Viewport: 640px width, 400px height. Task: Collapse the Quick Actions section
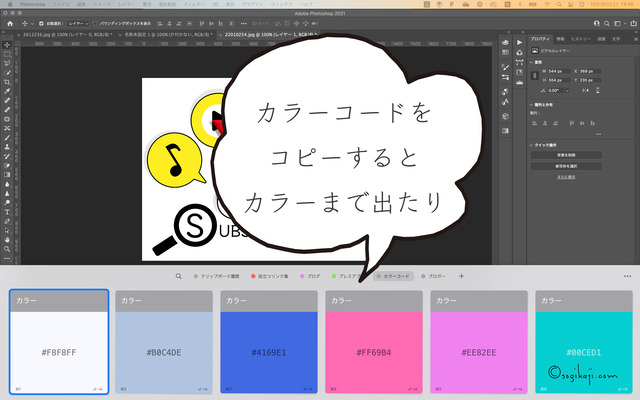pyautogui.click(x=531, y=145)
